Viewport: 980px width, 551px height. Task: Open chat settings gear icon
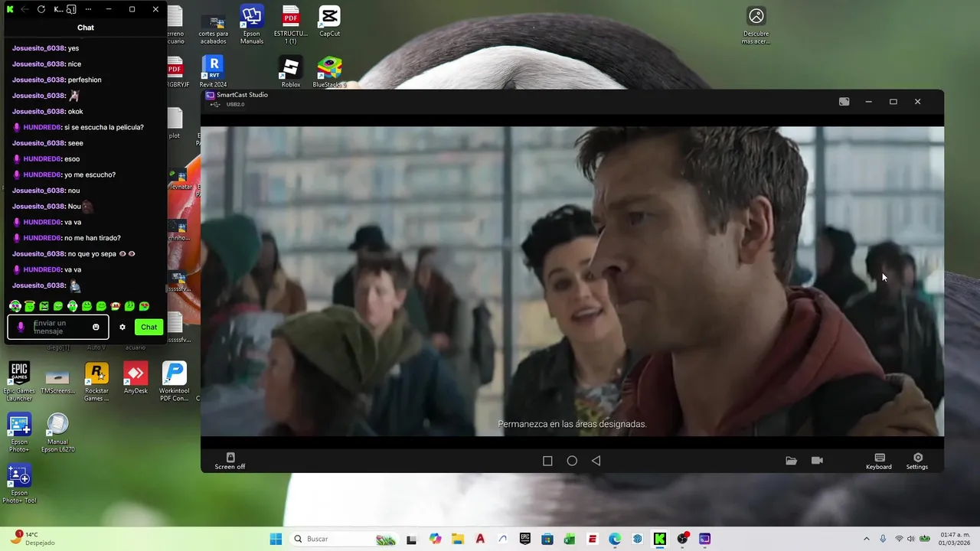coord(122,327)
